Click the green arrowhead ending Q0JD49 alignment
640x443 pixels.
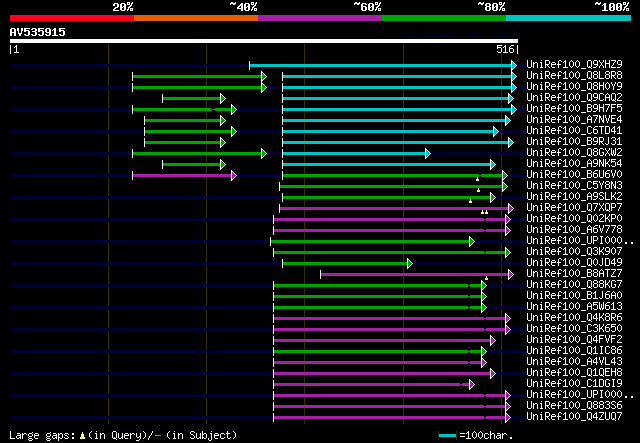pos(410,264)
